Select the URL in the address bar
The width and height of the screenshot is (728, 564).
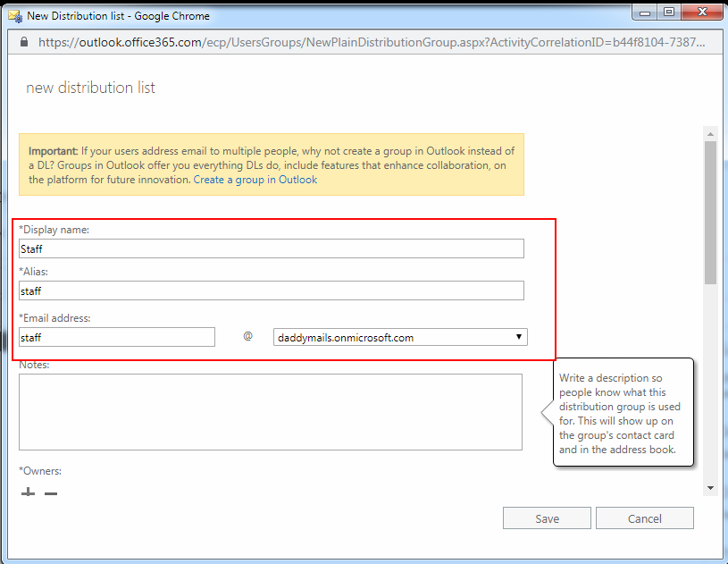[x=357, y=41]
